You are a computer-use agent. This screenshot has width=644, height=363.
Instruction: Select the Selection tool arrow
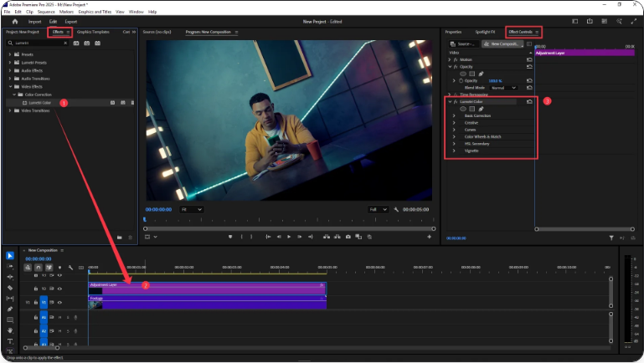[x=10, y=255]
